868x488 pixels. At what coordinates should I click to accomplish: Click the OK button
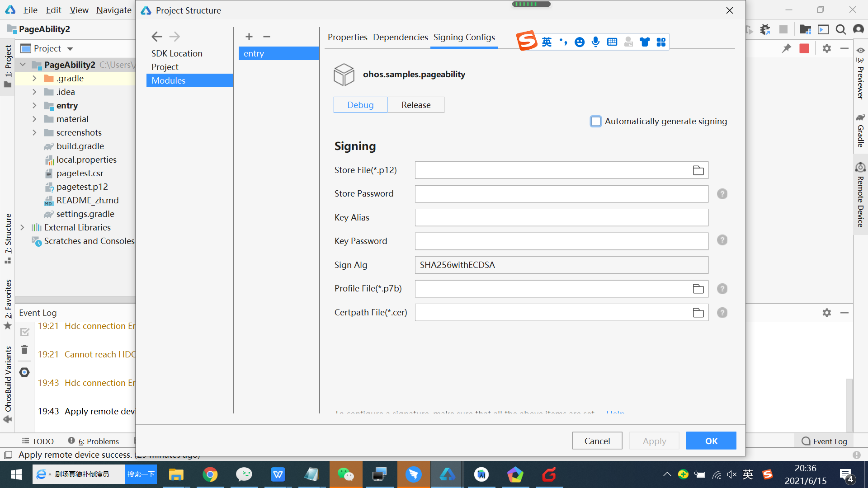click(711, 441)
